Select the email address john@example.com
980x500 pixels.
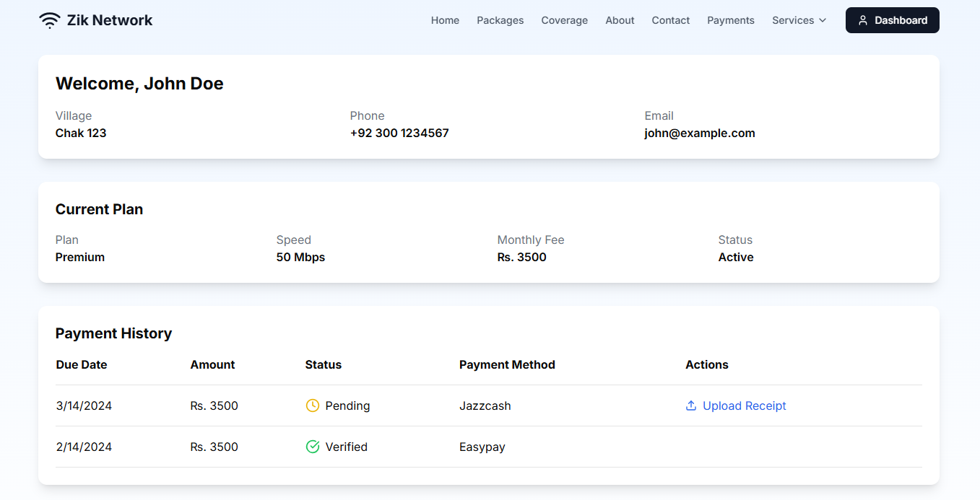point(699,133)
